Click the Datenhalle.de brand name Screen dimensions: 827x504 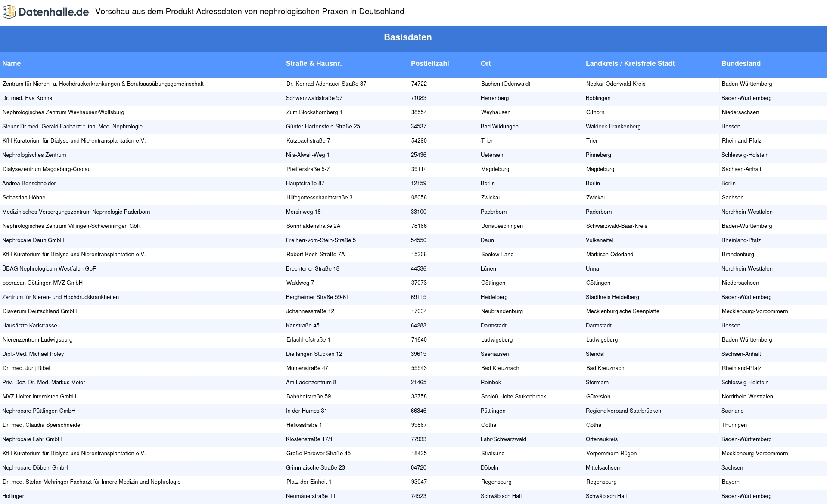(53, 12)
